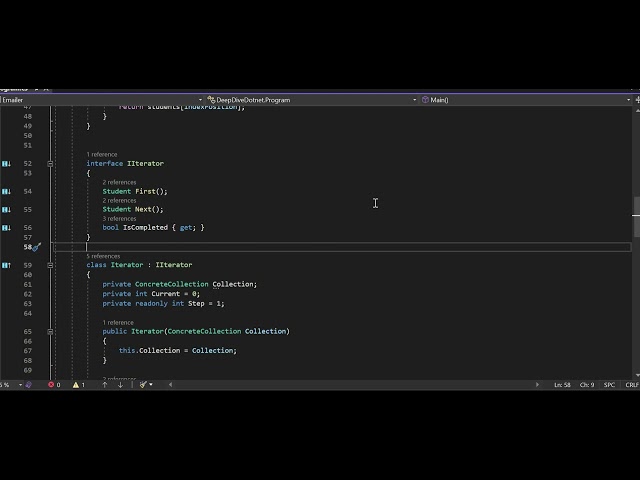Open the '1 reference' CodeLens above Iterator constructor
Image resolution: width=640 pixels, height=480 pixels.
[x=118, y=322]
